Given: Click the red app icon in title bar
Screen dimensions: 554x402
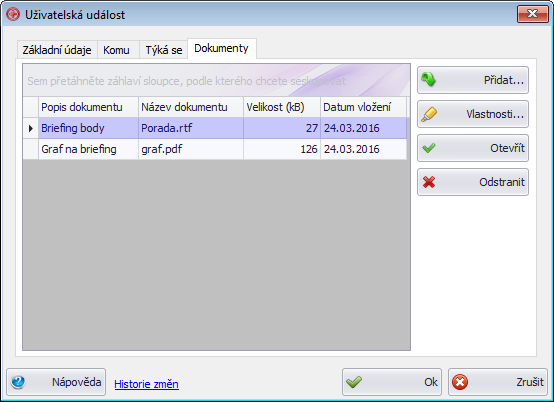Looking at the screenshot, I should [x=13, y=14].
